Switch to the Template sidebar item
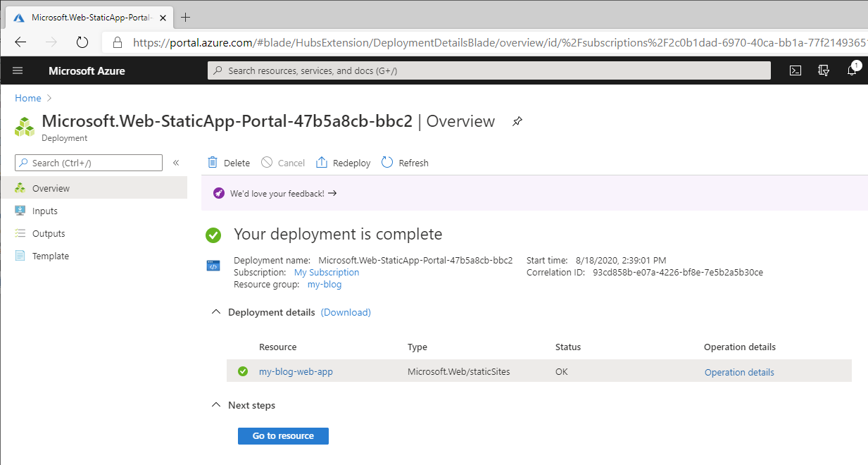Screen dimensions: 868x465 tap(49, 256)
